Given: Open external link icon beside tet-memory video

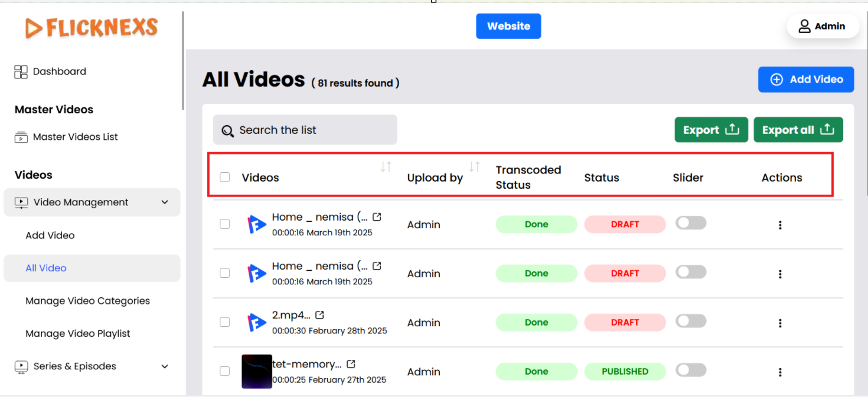Looking at the screenshot, I should [x=351, y=364].
